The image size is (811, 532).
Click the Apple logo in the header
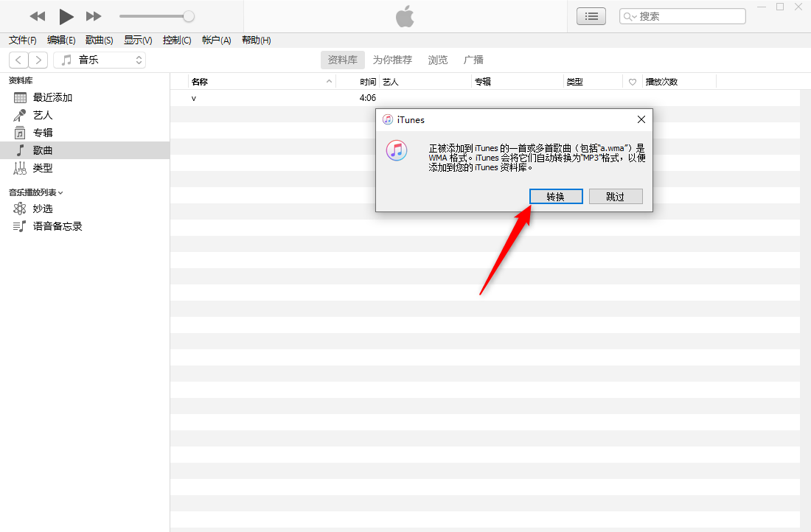click(405, 16)
